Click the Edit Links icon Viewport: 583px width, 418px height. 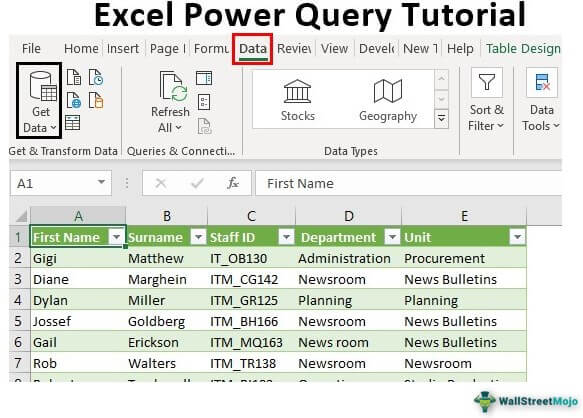[204, 126]
